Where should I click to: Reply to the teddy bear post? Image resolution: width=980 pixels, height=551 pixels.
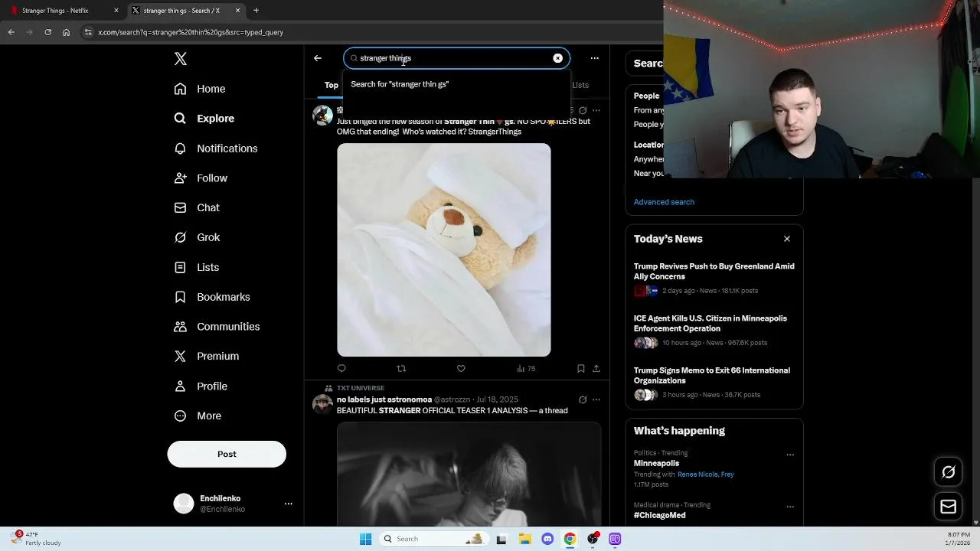pyautogui.click(x=341, y=369)
